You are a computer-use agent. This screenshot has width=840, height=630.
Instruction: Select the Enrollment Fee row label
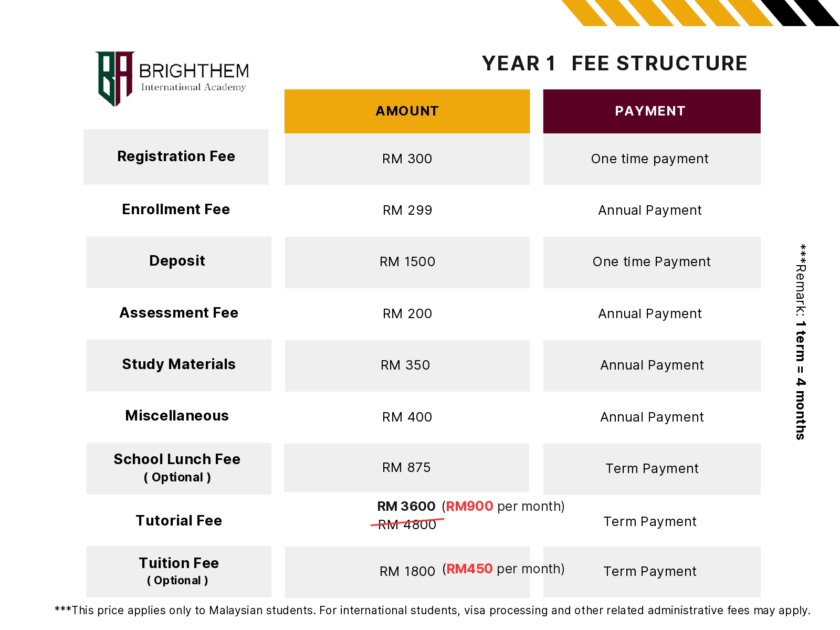click(x=176, y=209)
